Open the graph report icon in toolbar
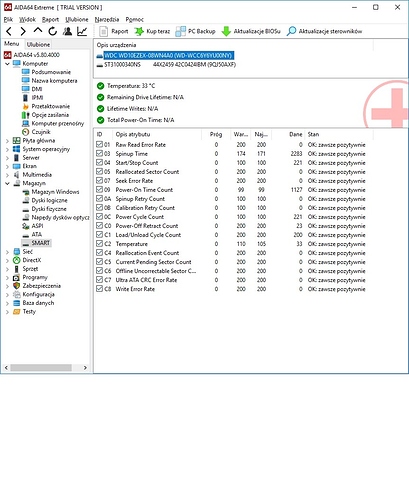This screenshot has width=409, height=500. point(82,31)
